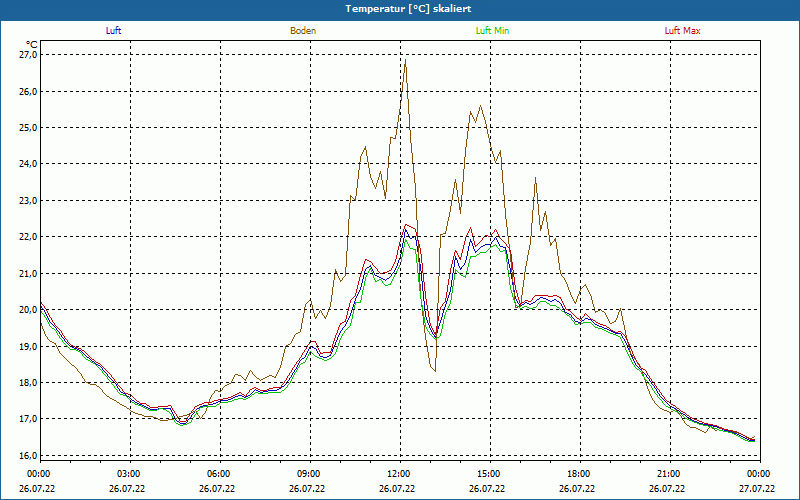This screenshot has height=500, width=800.
Task: Click the Boden curve dip after 13:00
Action: (435, 371)
